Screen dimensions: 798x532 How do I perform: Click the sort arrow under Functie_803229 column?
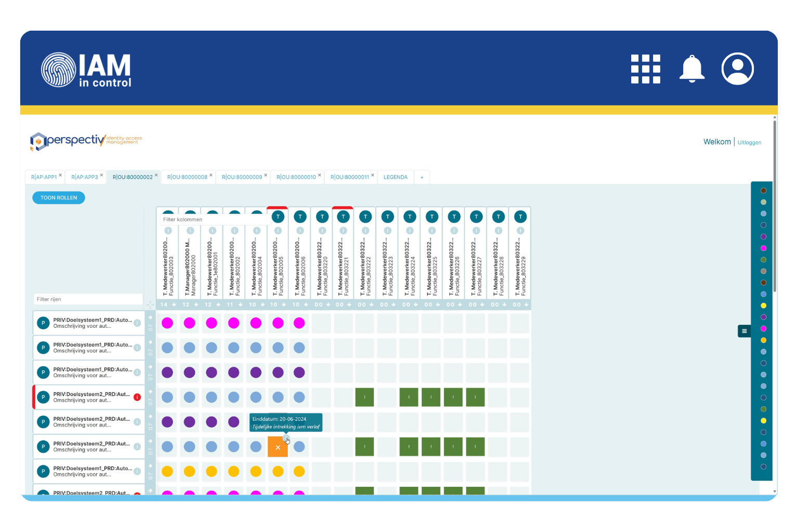(526, 304)
